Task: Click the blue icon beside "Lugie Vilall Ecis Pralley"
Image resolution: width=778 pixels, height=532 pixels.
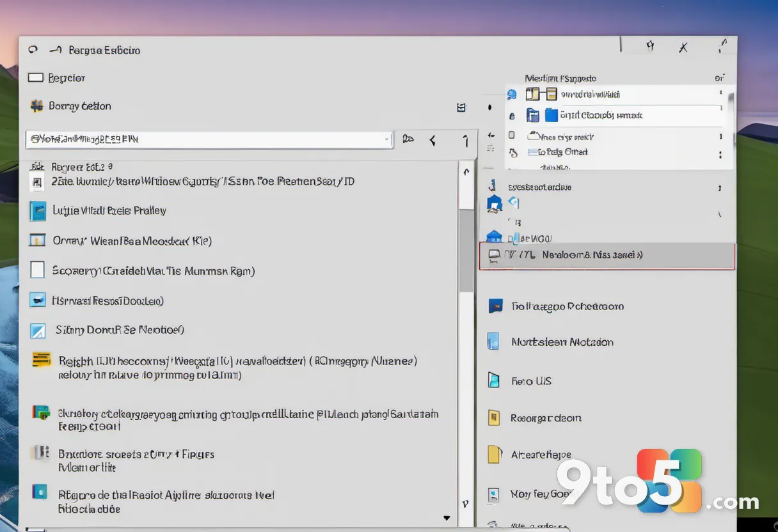Action: click(38, 211)
